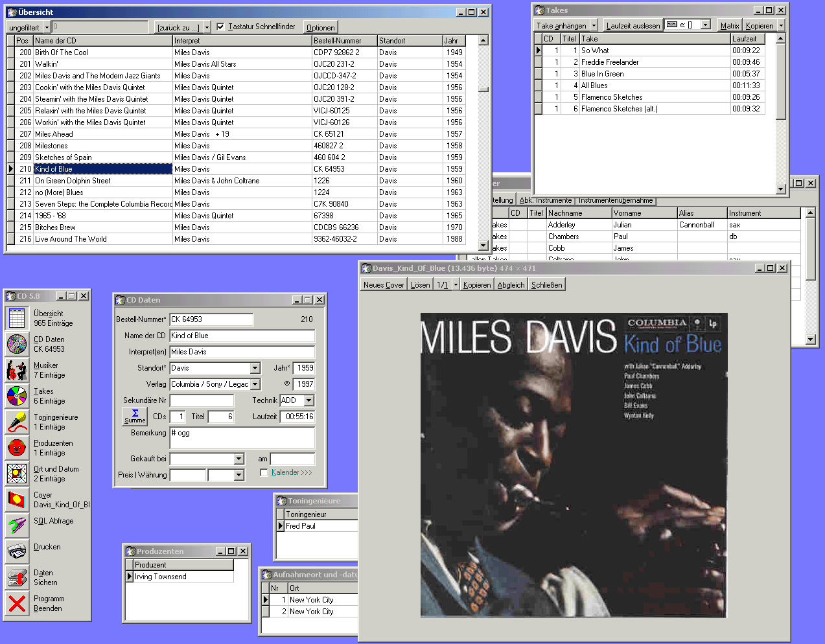Open the Standort dropdown in CD Daten
Screen dimensions: 825x644
click(255, 368)
